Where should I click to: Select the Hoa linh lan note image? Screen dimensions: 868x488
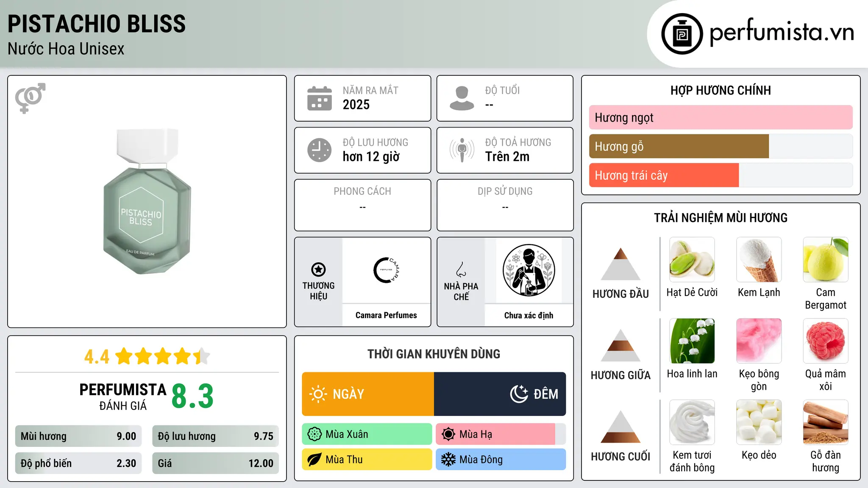[692, 341]
